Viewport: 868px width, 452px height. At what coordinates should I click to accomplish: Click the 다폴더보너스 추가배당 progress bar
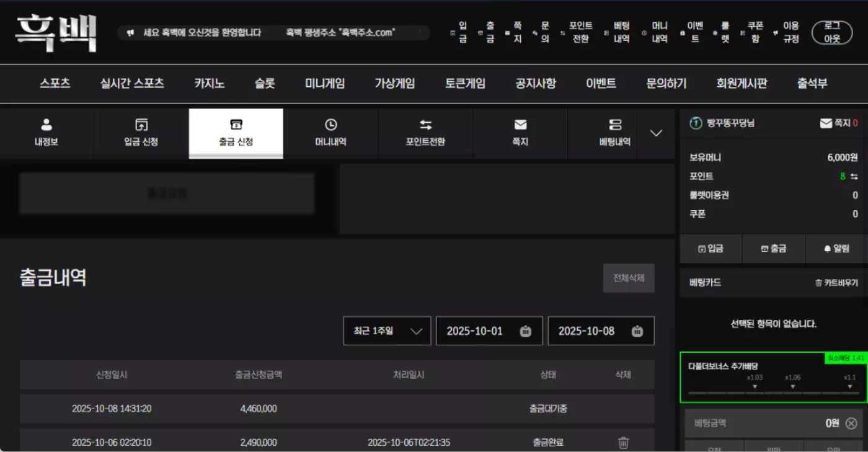(773, 393)
